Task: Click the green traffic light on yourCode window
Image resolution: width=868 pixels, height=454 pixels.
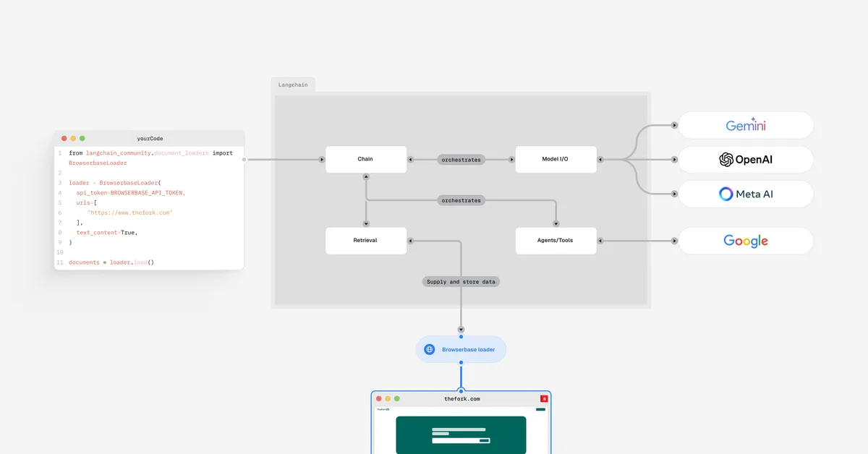Action: [x=83, y=137]
